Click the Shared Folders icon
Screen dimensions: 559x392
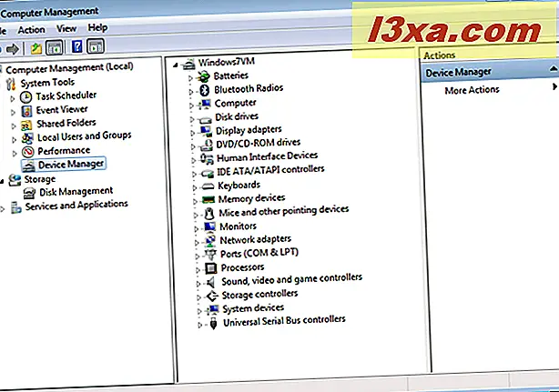click(26, 125)
